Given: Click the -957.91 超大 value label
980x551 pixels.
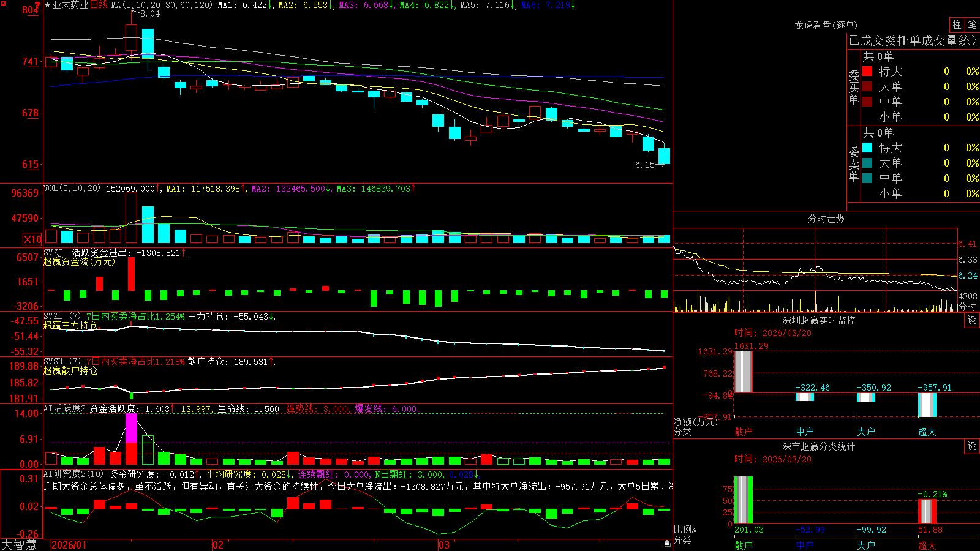Looking at the screenshot, I should tap(935, 388).
